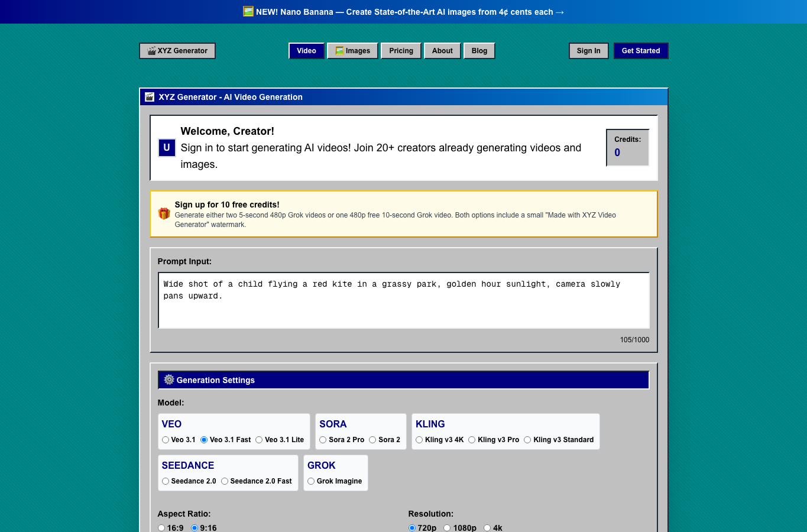Image resolution: width=807 pixels, height=532 pixels.
Task: Follow the Nano Banana announcement banner link
Action: (x=403, y=12)
